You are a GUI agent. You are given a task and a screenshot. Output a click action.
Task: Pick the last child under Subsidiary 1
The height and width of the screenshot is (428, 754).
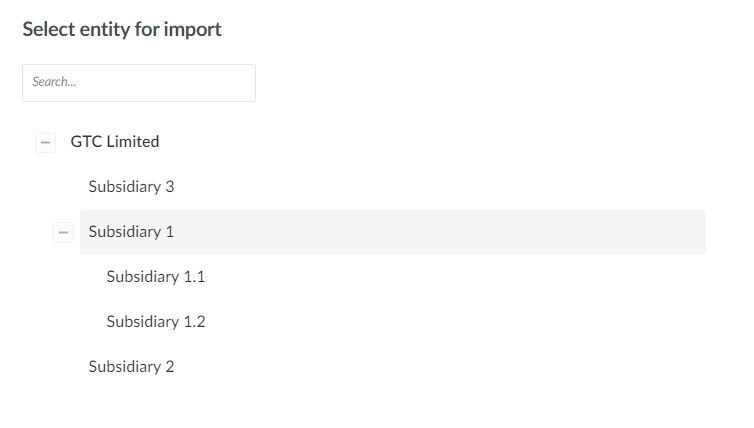(156, 322)
